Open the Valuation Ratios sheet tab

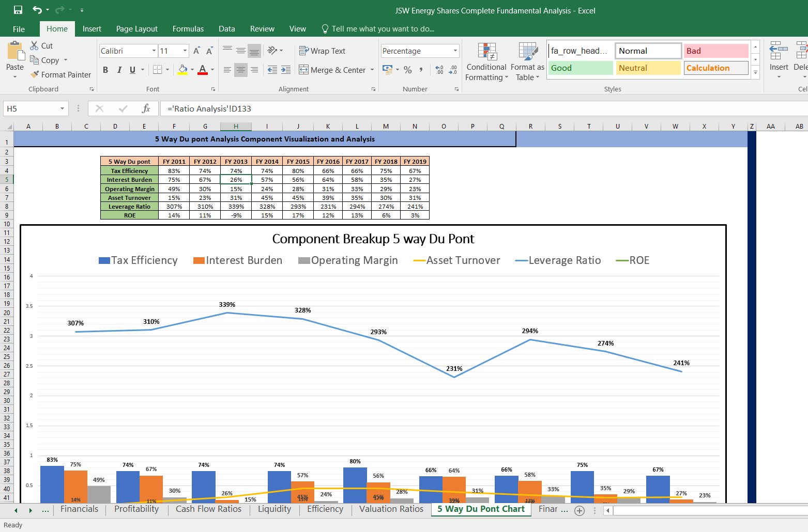click(391, 509)
